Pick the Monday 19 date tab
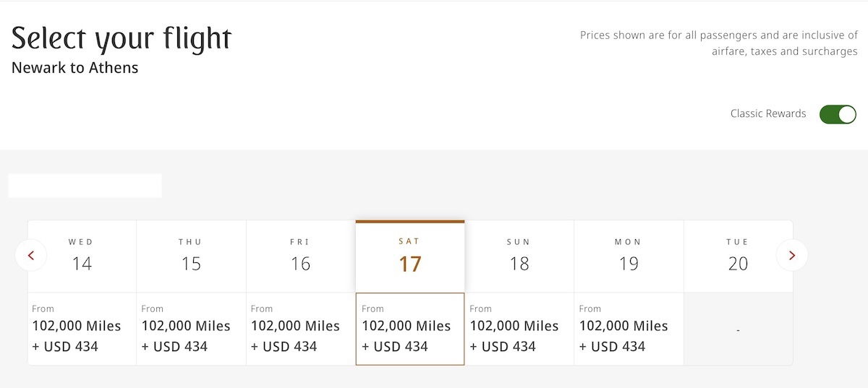The height and width of the screenshot is (388, 868). (x=629, y=256)
